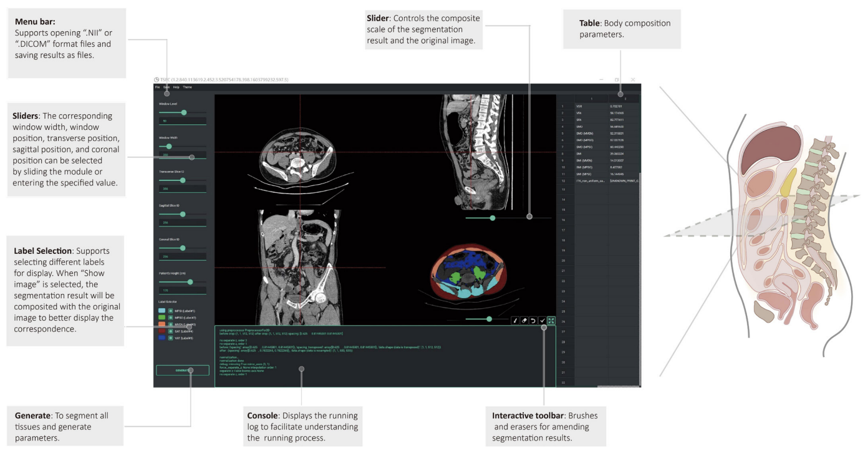
Task: Click the Coronal Slice ID slider
Action: 183,248
